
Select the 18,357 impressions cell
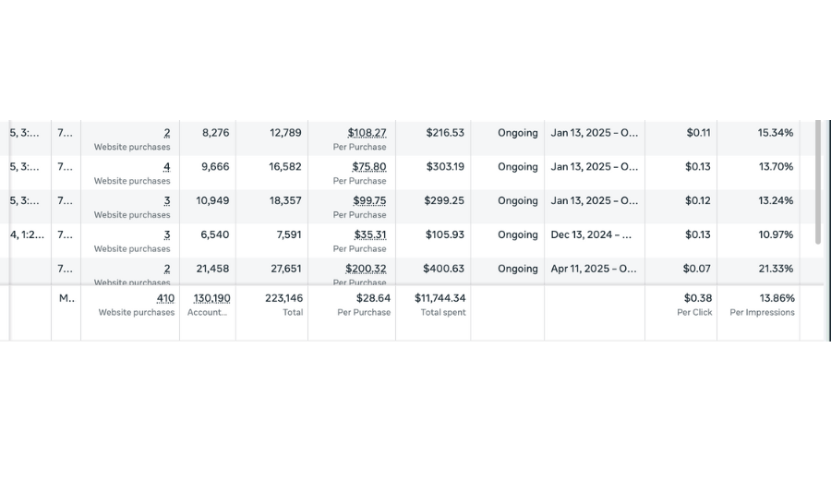pos(271,206)
